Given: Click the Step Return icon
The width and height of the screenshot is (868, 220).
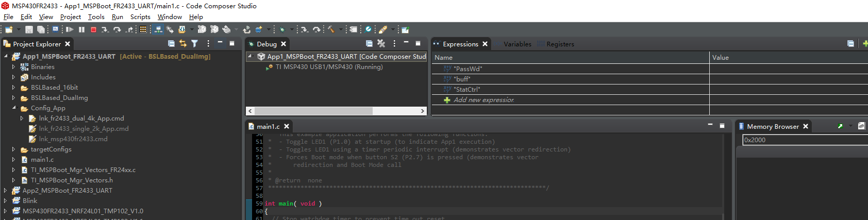Looking at the screenshot, I should pos(130,29).
